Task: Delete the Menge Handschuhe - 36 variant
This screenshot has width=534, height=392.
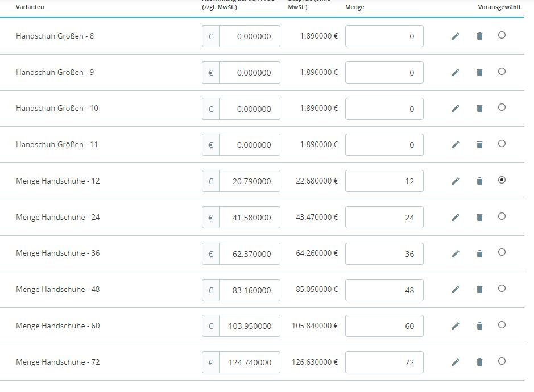Action: pos(479,254)
